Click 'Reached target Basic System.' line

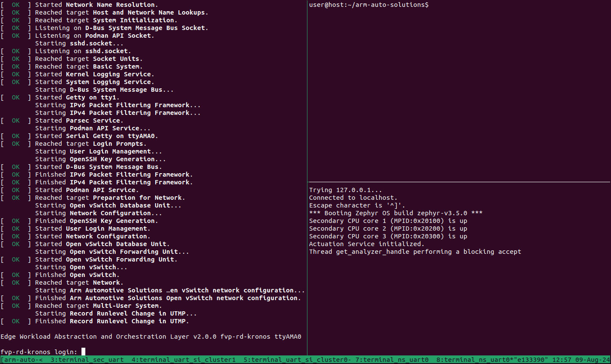pos(89,66)
